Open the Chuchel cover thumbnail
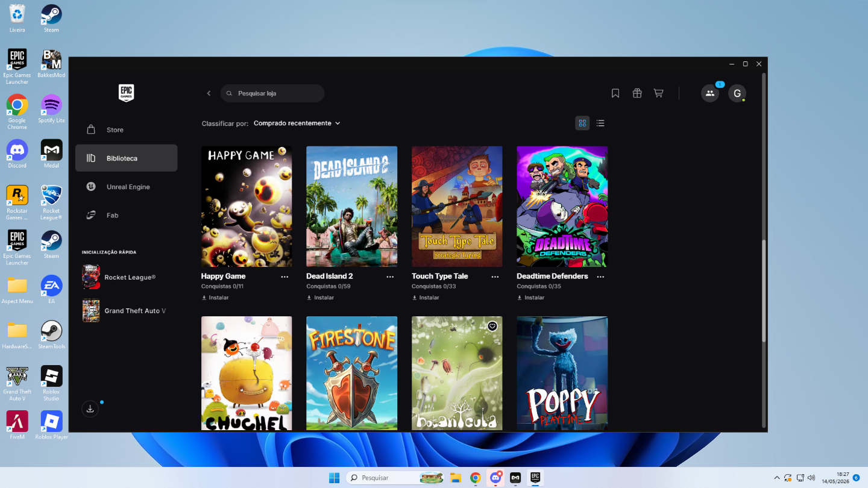The width and height of the screenshot is (868, 488). [247, 374]
